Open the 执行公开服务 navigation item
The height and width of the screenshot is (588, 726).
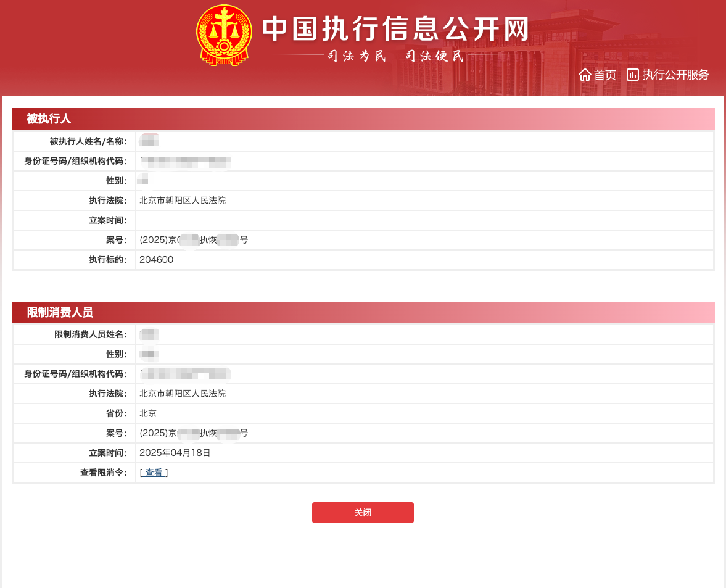(x=676, y=75)
